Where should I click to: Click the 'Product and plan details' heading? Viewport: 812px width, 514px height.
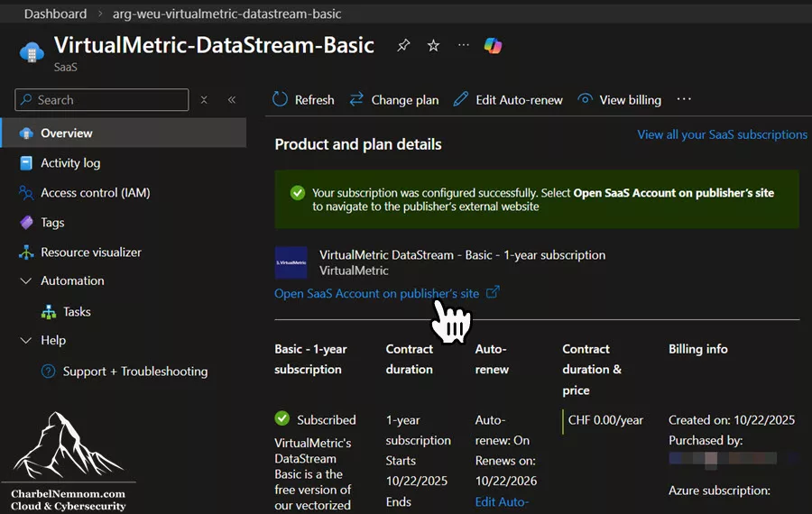point(358,144)
